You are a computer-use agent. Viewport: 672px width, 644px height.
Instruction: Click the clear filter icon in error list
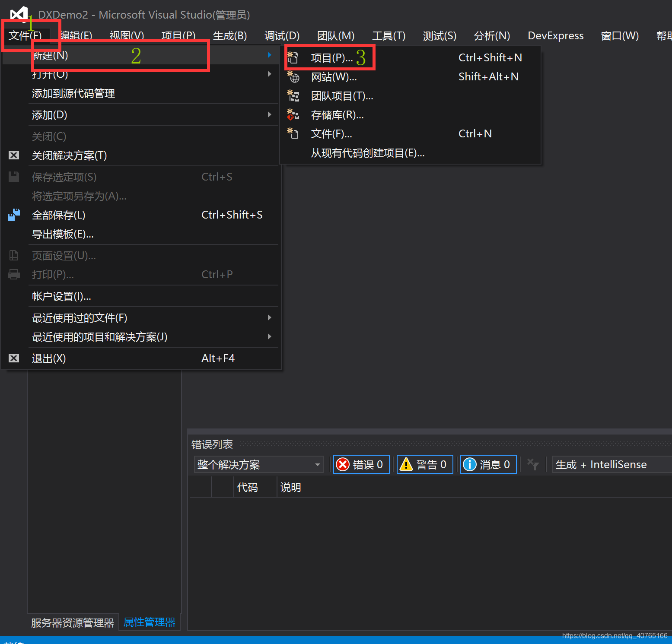533,464
